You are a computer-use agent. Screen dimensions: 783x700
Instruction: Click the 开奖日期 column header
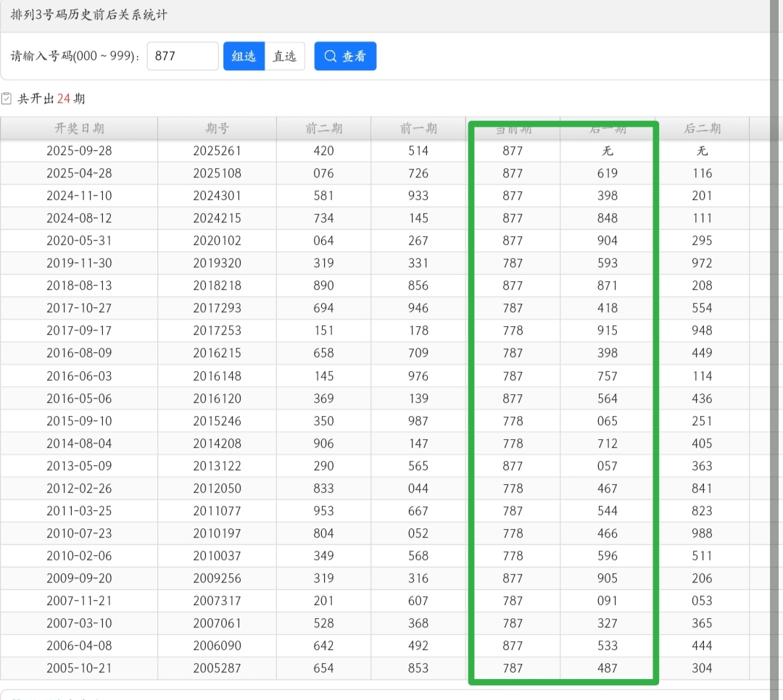click(x=79, y=128)
